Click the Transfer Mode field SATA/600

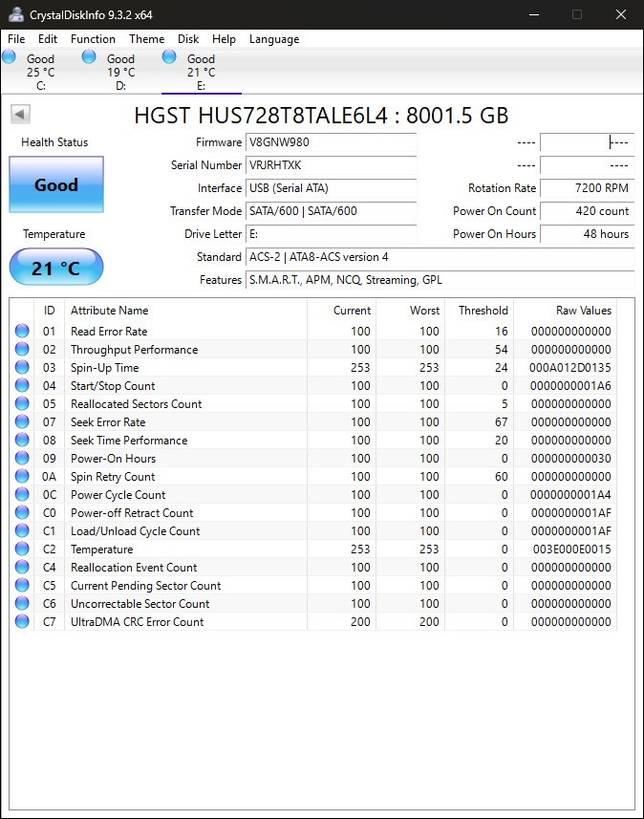coord(332,211)
